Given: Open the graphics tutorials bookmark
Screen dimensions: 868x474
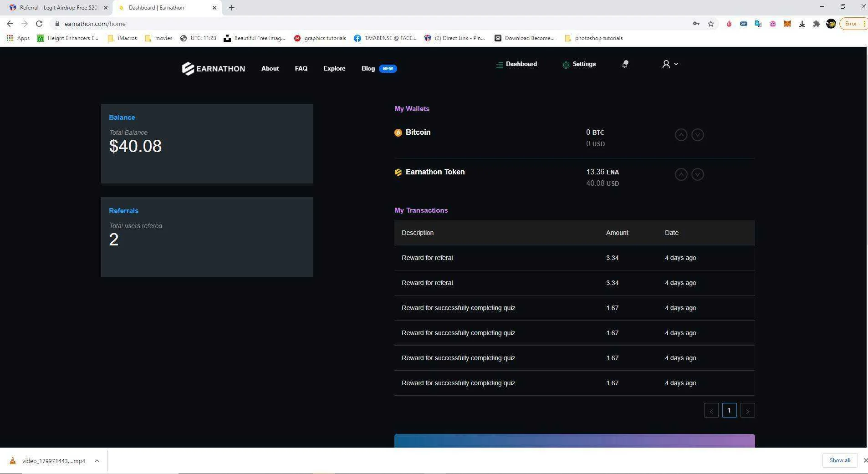Looking at the screenshot, I should pyautogui.click(x=320, y=38).
